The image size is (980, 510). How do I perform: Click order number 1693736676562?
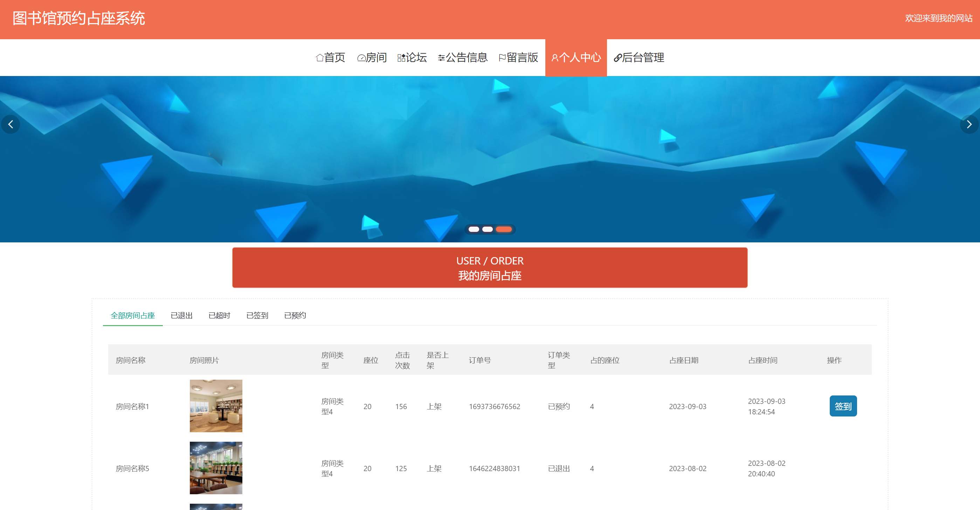click(494, 406)
